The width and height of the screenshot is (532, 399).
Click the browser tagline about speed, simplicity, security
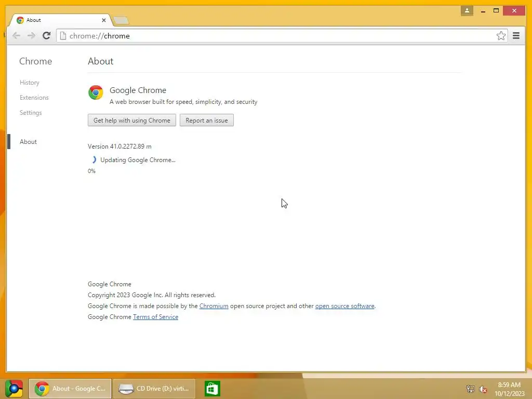pos(183,102)
